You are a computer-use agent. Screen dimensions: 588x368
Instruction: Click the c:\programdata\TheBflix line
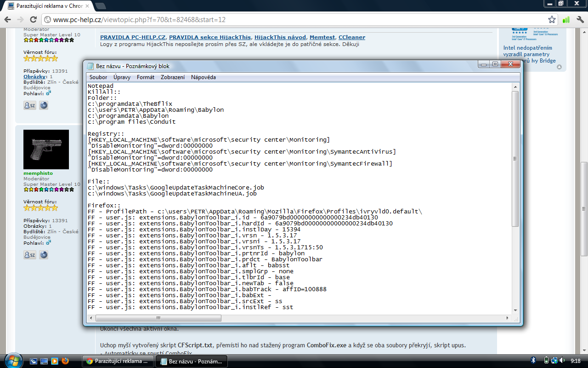point(130,104)
